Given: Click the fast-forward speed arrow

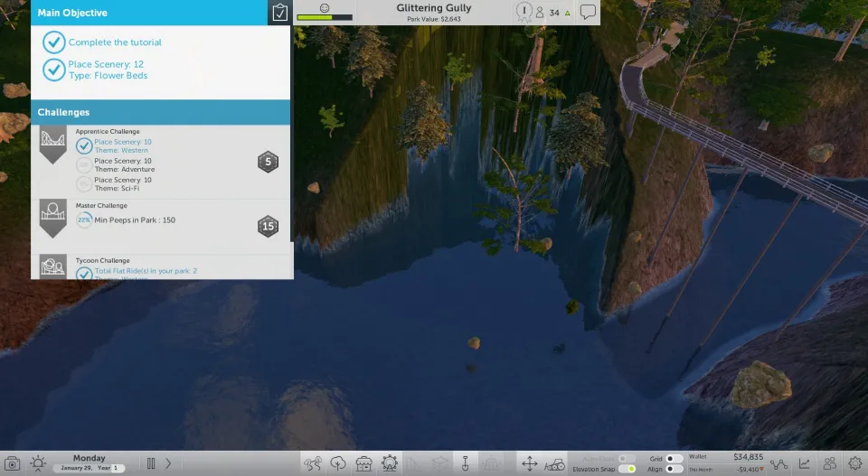Looking at the screenshot, I should point(168,463).
